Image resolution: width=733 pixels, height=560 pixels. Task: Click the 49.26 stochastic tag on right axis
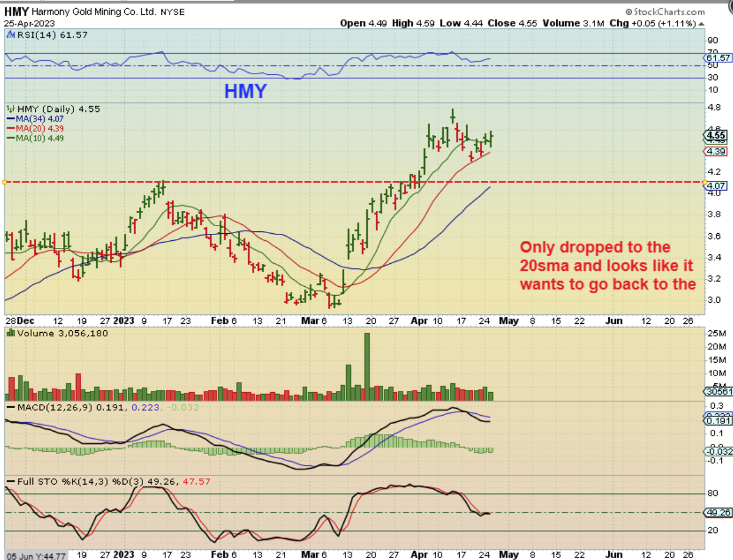(x=718, y=512)
